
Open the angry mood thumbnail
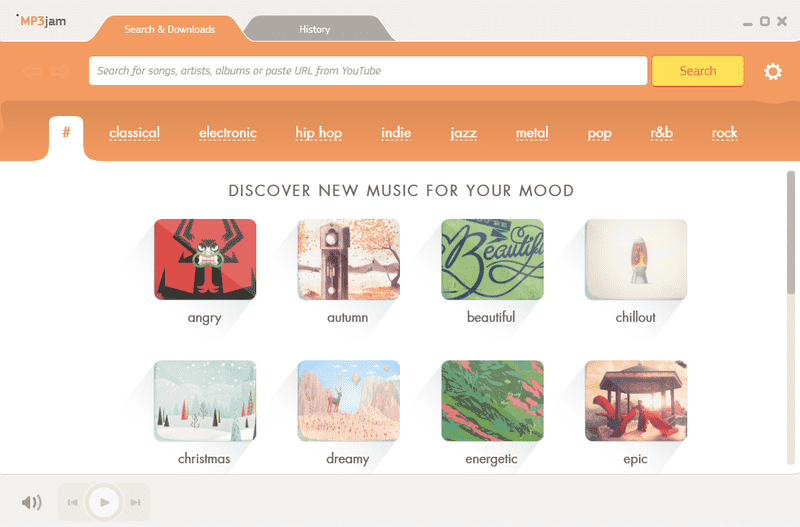205,260
